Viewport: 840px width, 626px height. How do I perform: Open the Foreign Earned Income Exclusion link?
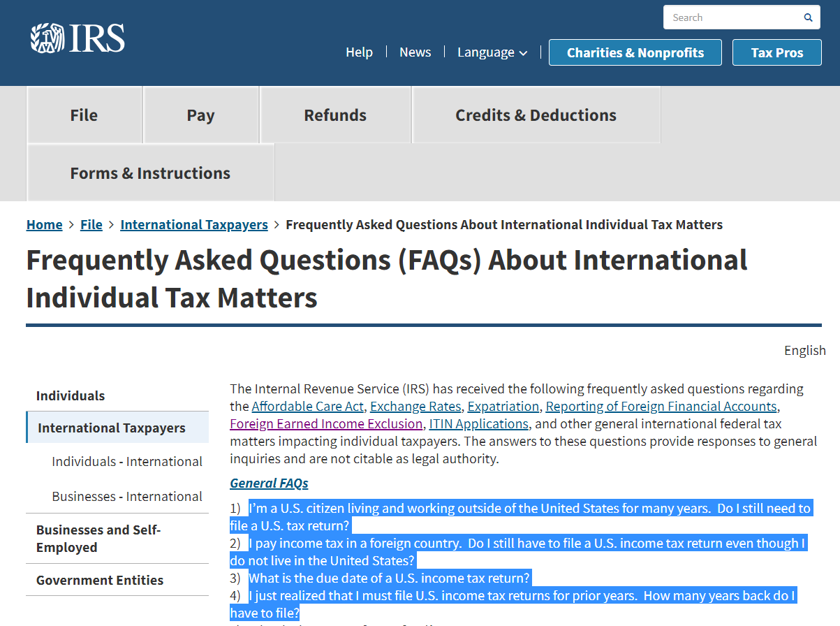pos(325,423)
